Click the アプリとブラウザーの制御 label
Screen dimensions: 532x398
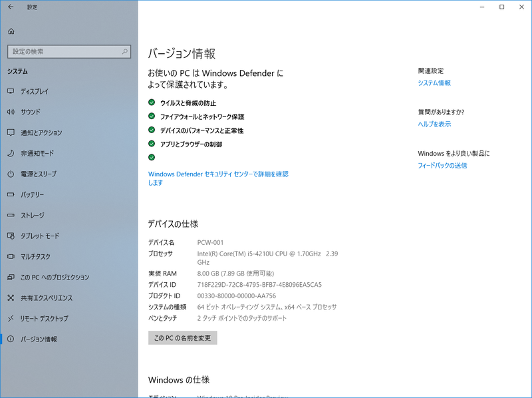tap(191, 144)
